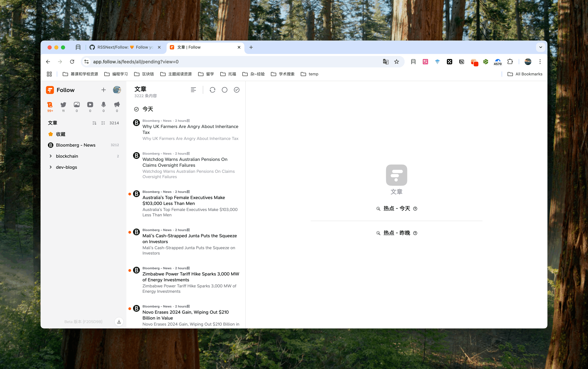Open a new browser tab
The image size is (588, 369).
coord(251,47)
